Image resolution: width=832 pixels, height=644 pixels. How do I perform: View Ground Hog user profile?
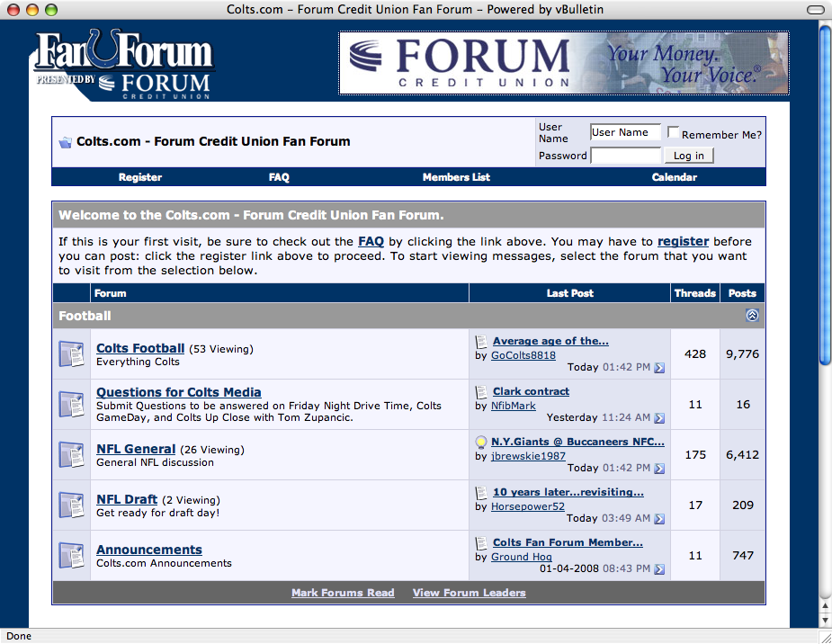tap(521, 557)
